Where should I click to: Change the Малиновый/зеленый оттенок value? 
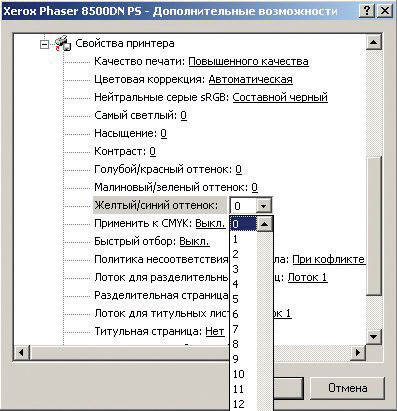(x=254, y=187)
